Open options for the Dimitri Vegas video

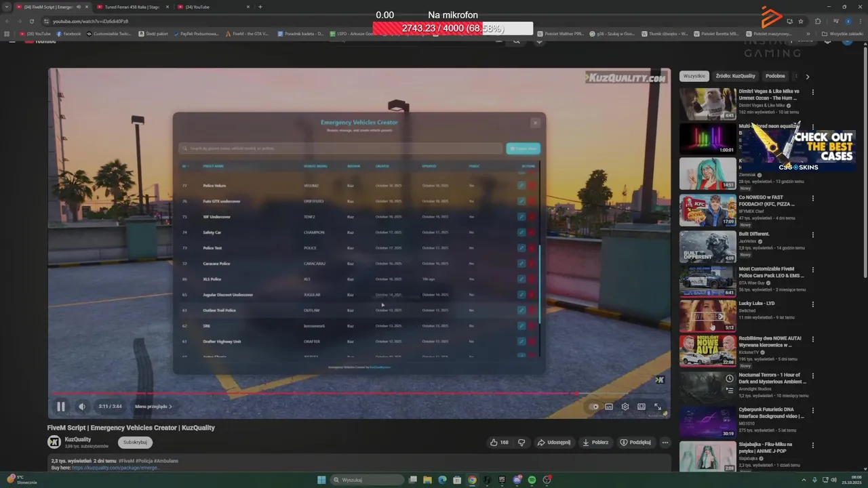click(813, 92)
